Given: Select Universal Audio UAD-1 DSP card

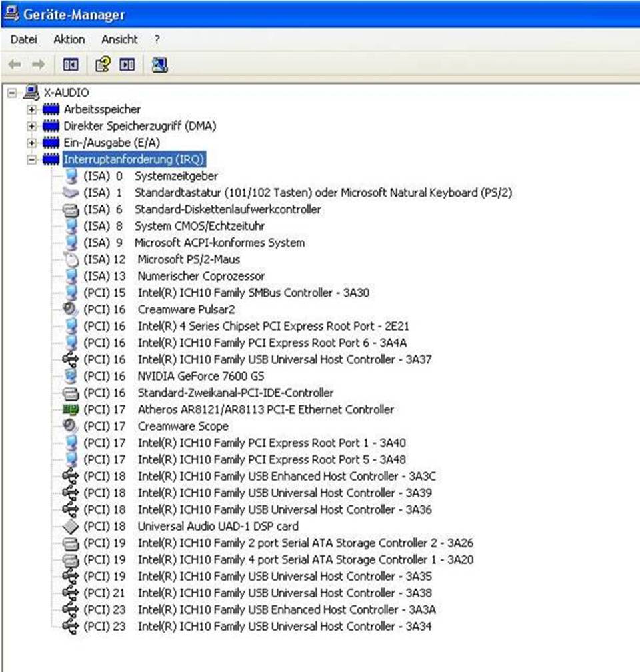Looking at the screenshot, I should 191,526.
